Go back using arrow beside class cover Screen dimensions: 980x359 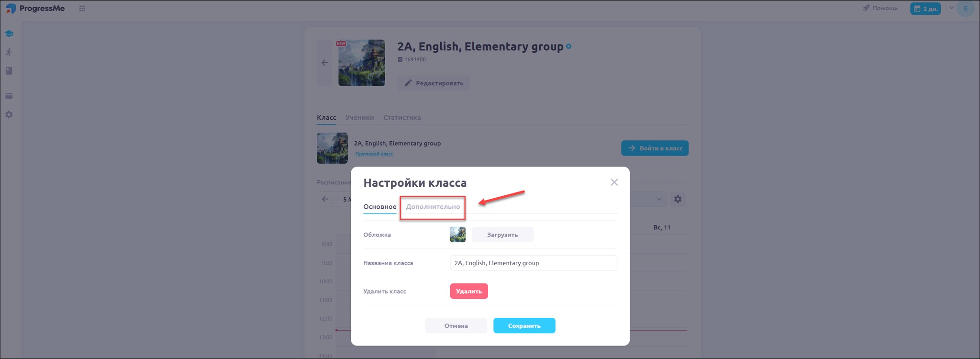tap(325, 63)
